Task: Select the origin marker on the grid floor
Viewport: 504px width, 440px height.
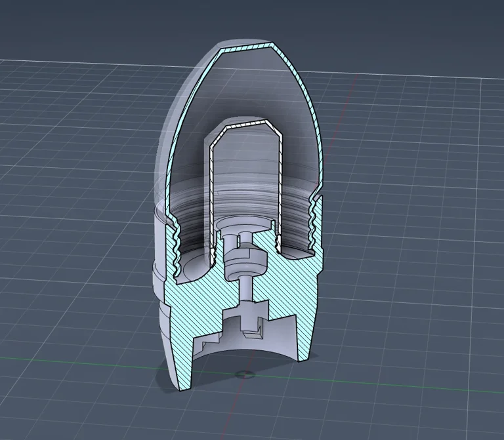Action: tap(245, 374)
